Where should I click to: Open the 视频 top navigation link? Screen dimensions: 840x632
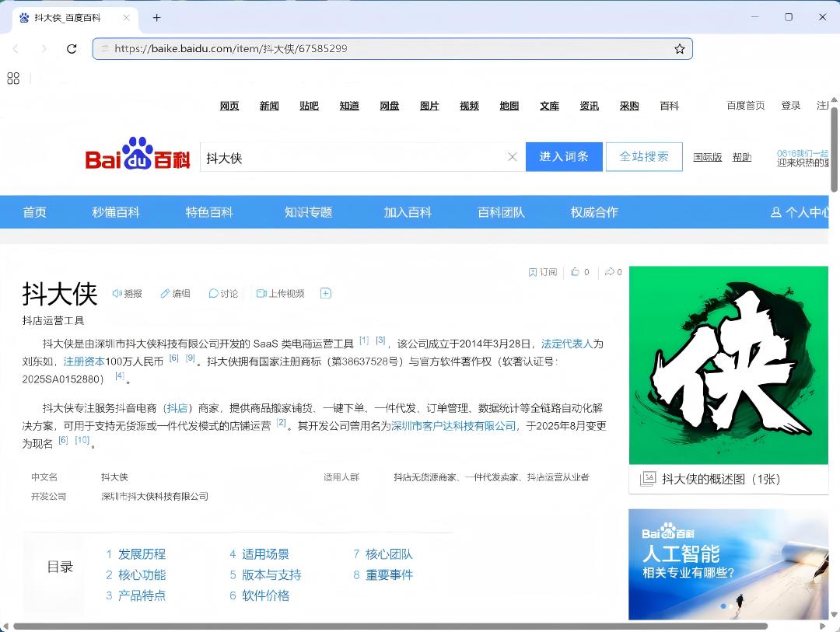469,106
